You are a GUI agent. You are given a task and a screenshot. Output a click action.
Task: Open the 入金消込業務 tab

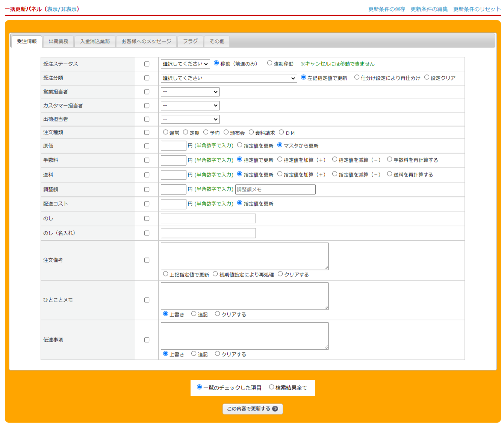[95, 41]
